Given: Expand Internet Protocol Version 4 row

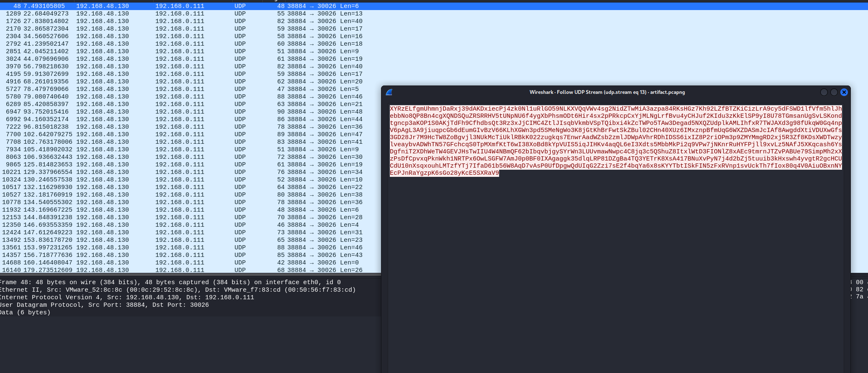Looking at the screenshot, I should click(x=191, y=298).
